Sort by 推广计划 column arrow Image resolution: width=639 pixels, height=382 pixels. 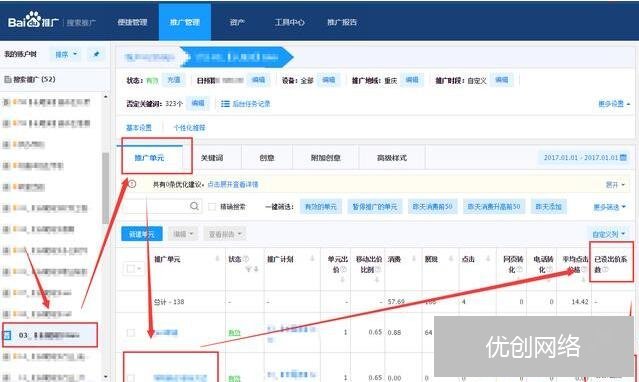[x=313, y=259]
